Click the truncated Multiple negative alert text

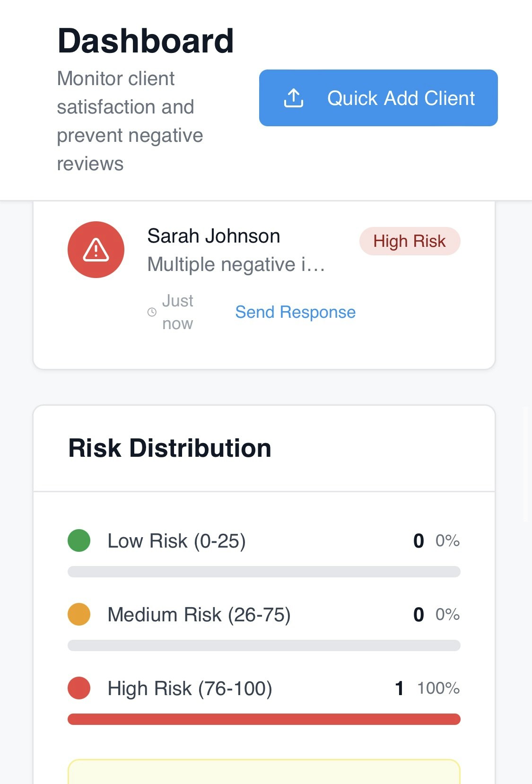pyautogui.click(x=236, y=264)
